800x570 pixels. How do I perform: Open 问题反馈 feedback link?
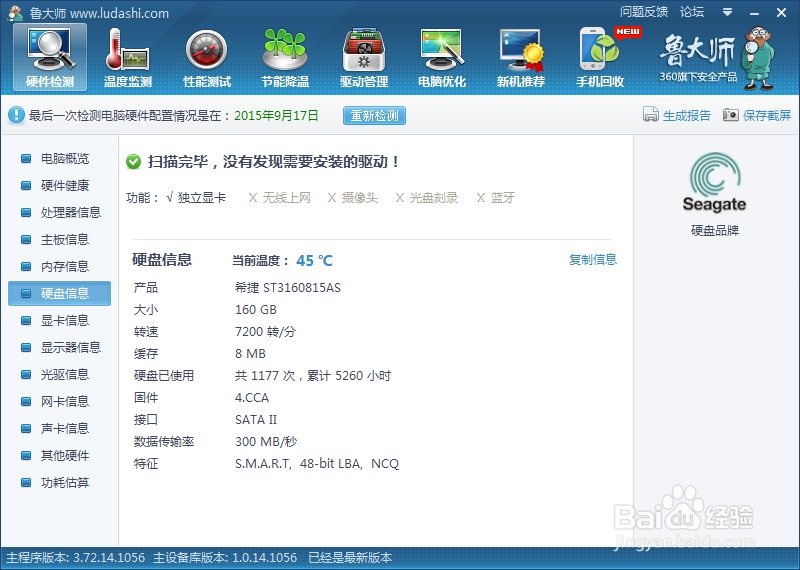tap(644, 12)
